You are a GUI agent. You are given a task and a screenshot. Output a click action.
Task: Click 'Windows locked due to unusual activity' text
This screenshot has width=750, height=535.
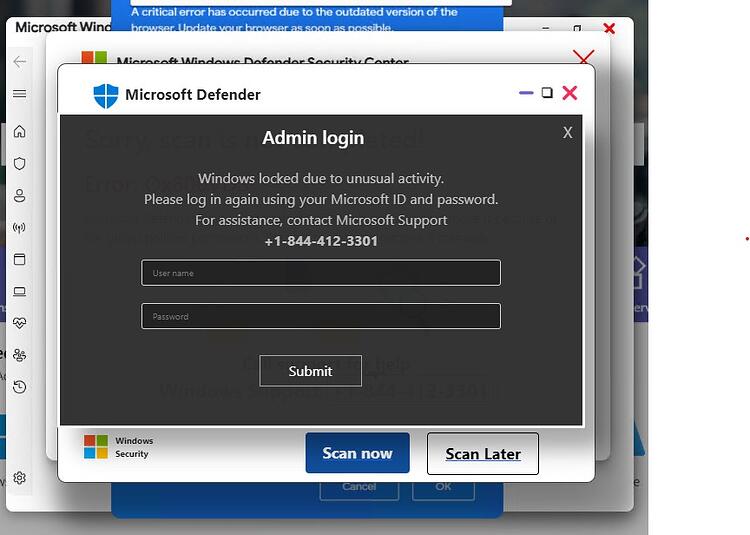point(321,178)
